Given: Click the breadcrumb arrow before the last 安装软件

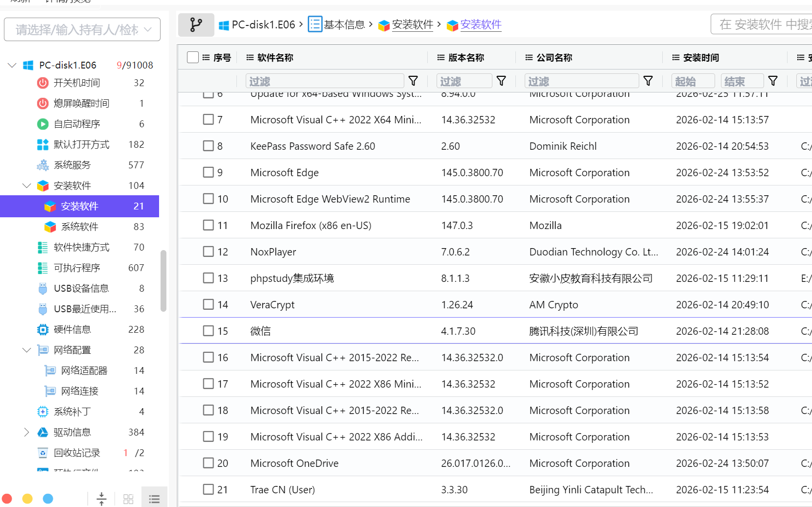Looking at the screenshot, I should pyautogui.click(x=439, y=24).
